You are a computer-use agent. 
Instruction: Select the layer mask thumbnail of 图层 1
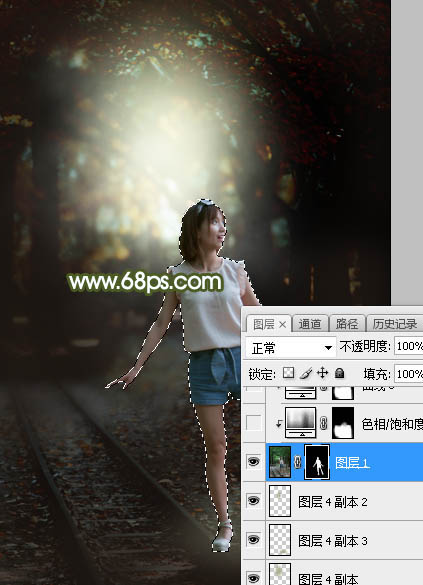click(317, 462)
